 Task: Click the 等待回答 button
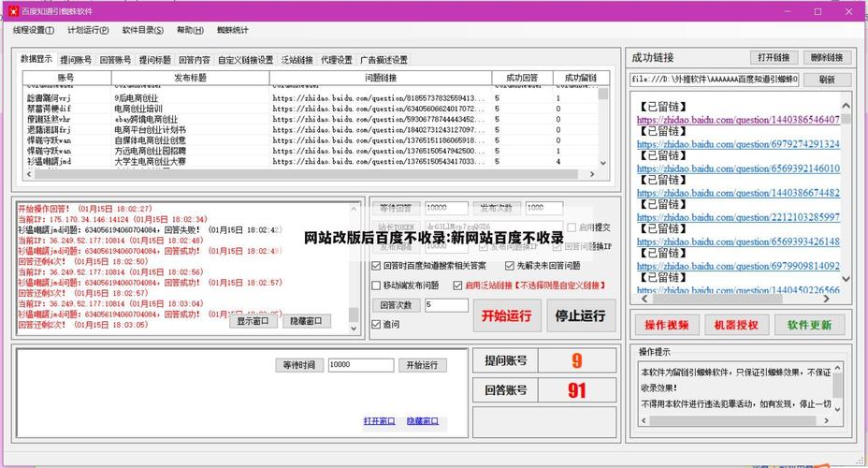click(396, 208)
